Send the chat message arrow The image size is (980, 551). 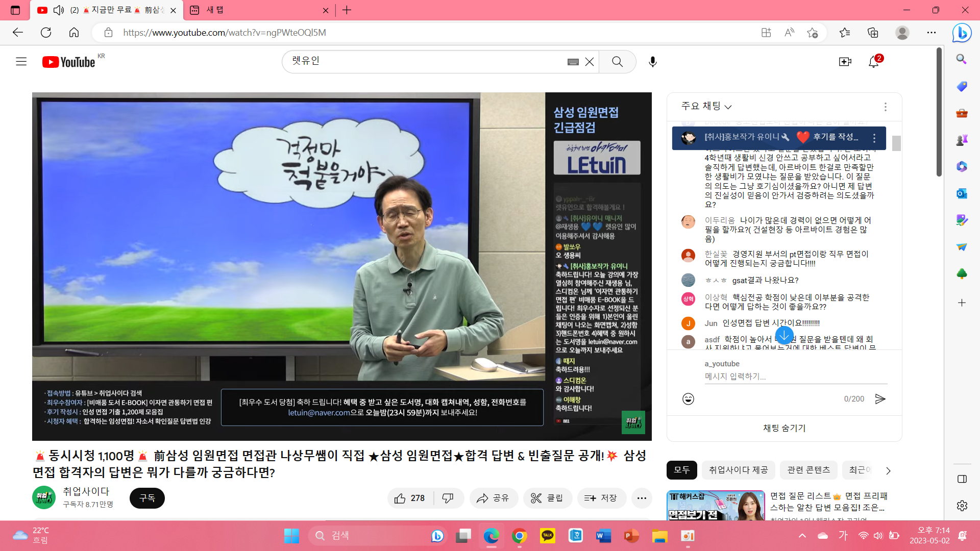[880, 399]
